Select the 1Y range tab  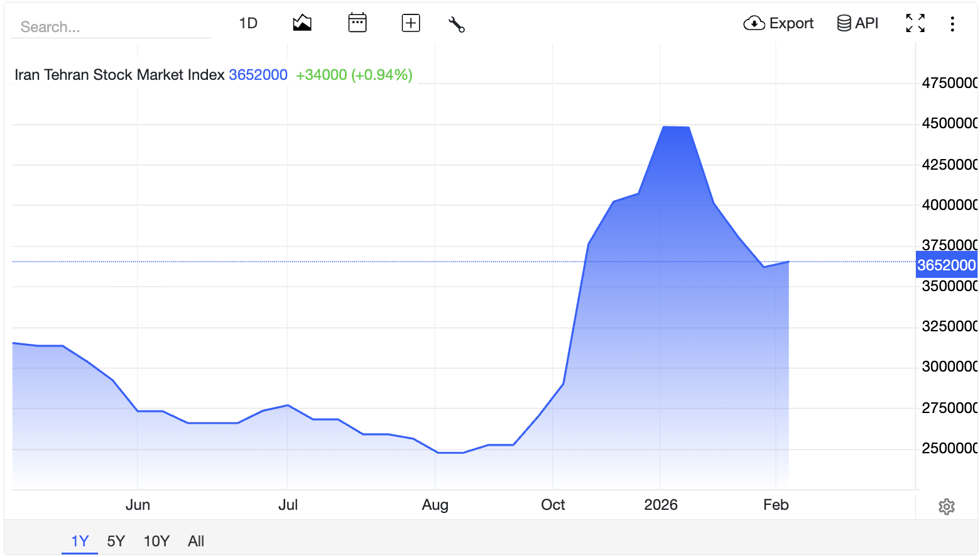click(80, 541)
